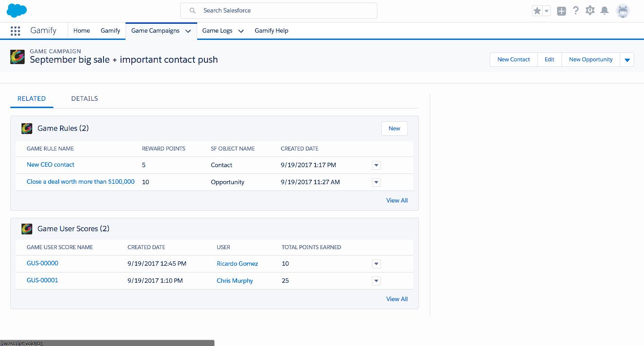The width and height of the screenshot is (644, 346).
Task: Switch to the Details tab
Action: point(84,99)
